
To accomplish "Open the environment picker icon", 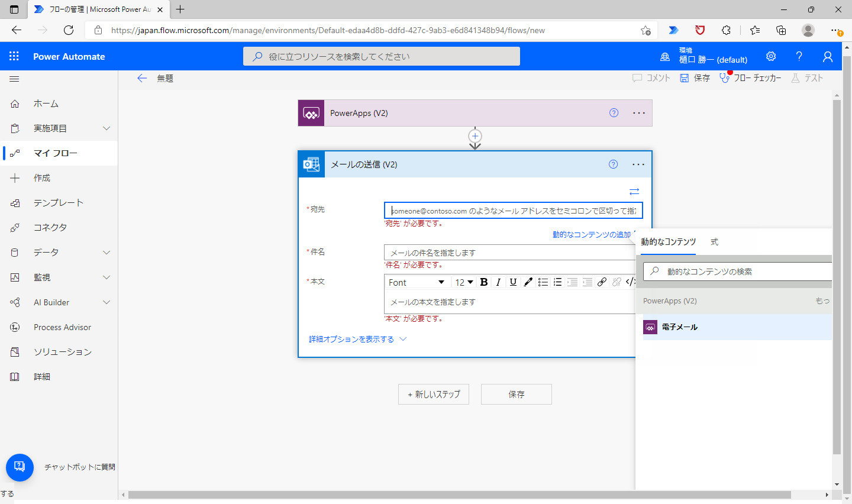I will click(665, 57).
